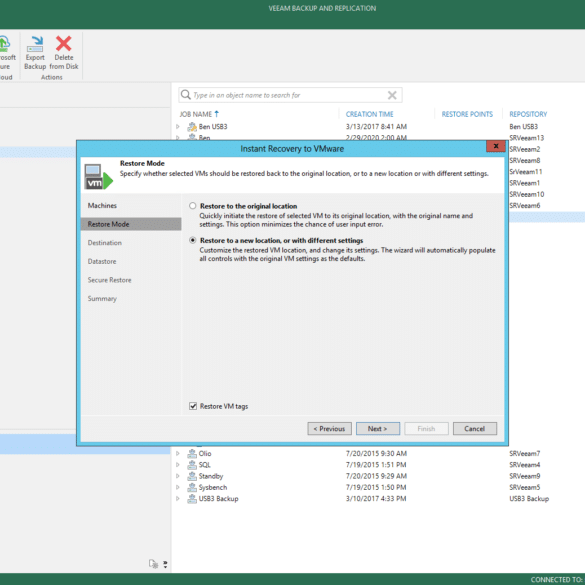Sort by the Job Name column header
Viewport: 585px width, 585px height.
[x=195, y=114]
